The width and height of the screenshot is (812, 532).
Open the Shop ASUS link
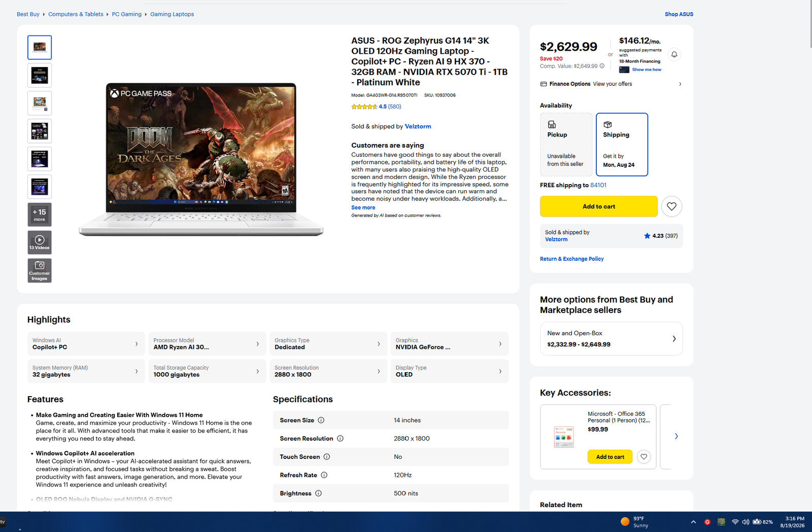click(679, 14)
